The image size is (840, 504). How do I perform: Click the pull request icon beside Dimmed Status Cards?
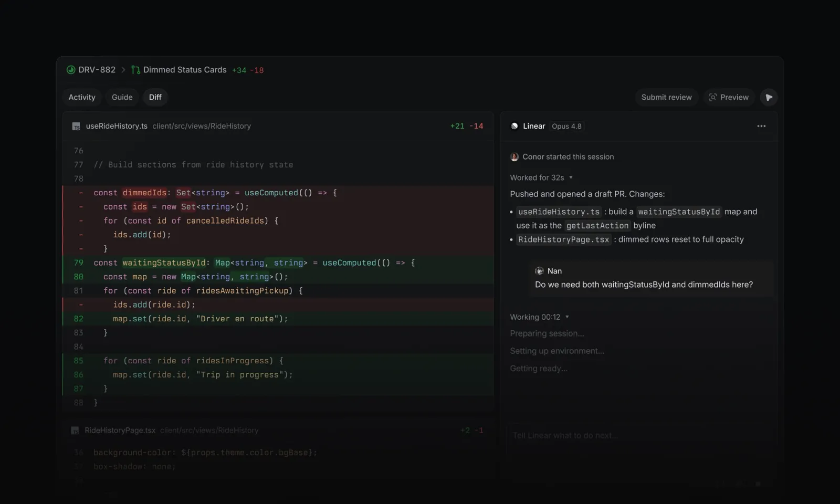[135, 70]
